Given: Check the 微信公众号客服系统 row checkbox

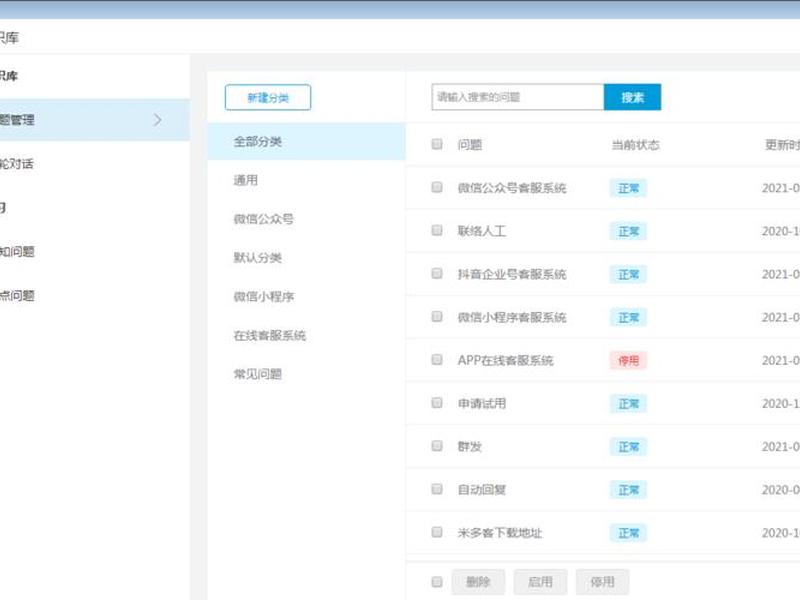Looking at the screenshot, I should point(437,187).
